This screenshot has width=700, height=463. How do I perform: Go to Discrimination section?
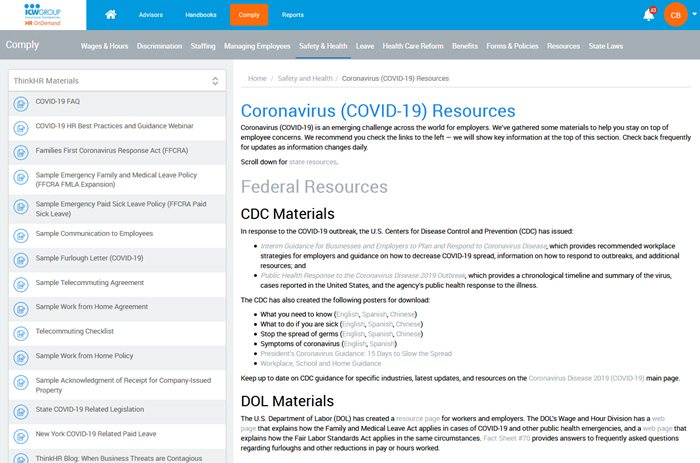[159, 46]
